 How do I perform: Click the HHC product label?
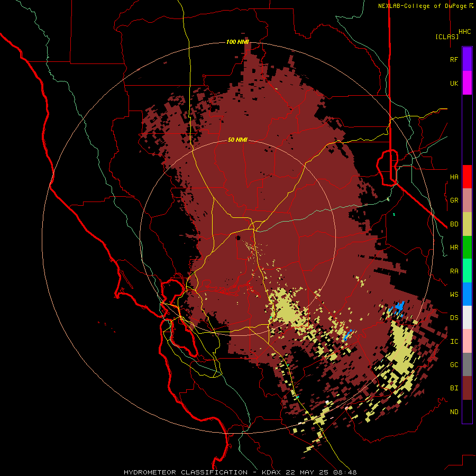(x=465, y=32)
